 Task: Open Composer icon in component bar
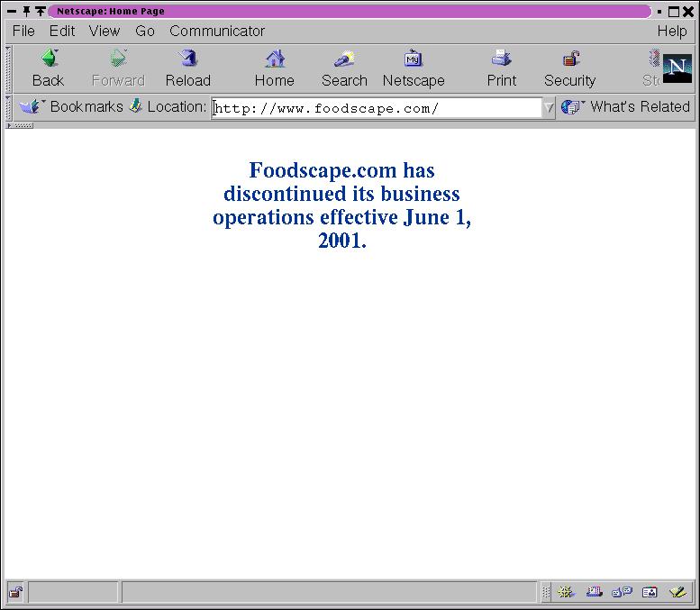[677, 592]
